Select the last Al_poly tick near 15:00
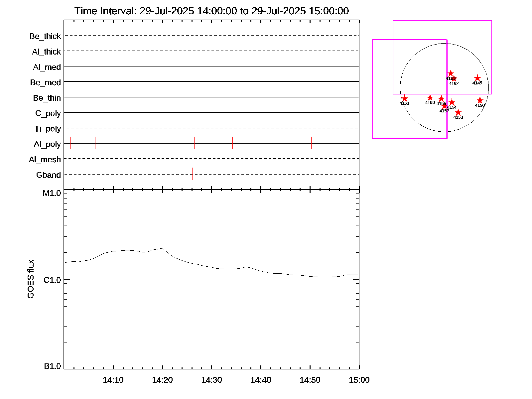The image size is (532, 399). (351, 143)
